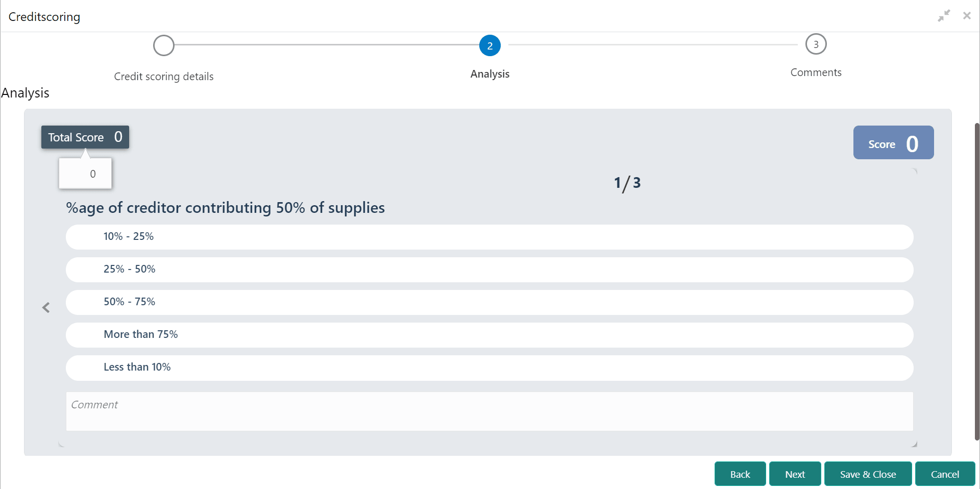Open step 1 Credit scoring details
980x489 pixels.
click(x=163, y=45)
